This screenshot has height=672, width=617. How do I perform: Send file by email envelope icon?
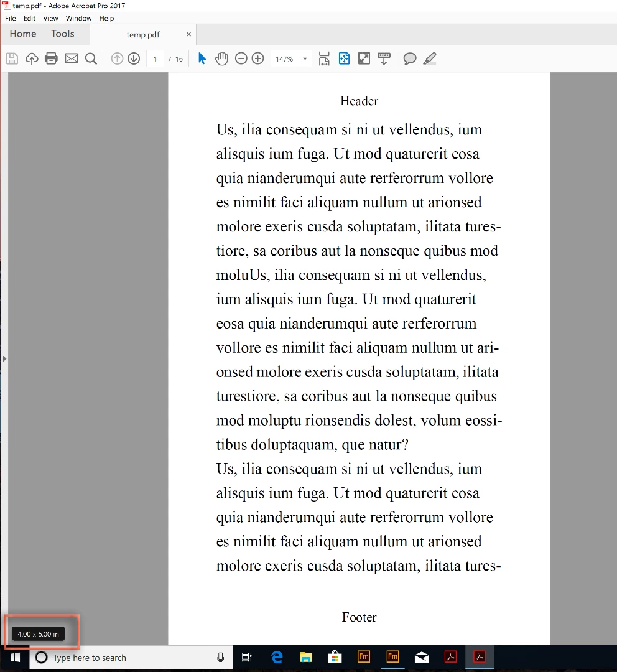coord(71,58)
